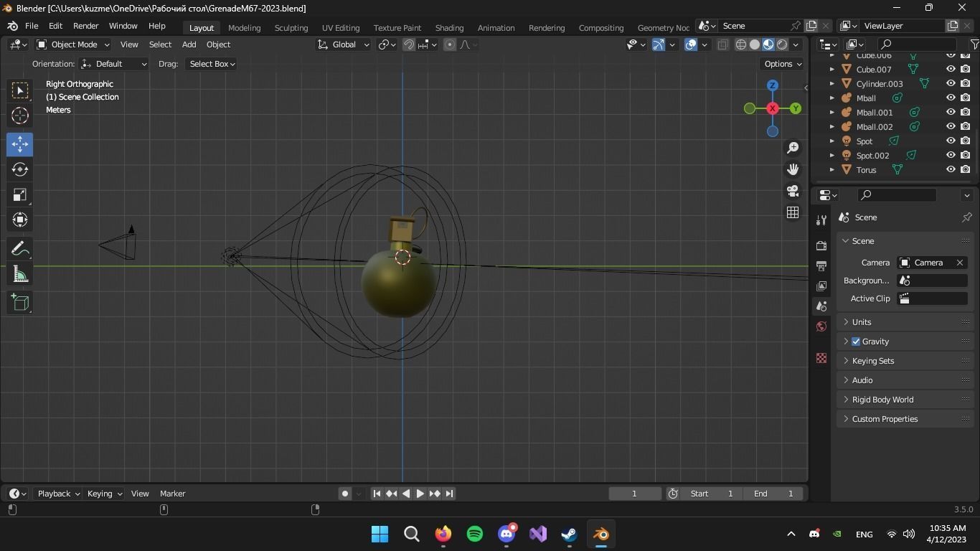Open the Output properties tab
980x551 pixels.
(821, 265)
